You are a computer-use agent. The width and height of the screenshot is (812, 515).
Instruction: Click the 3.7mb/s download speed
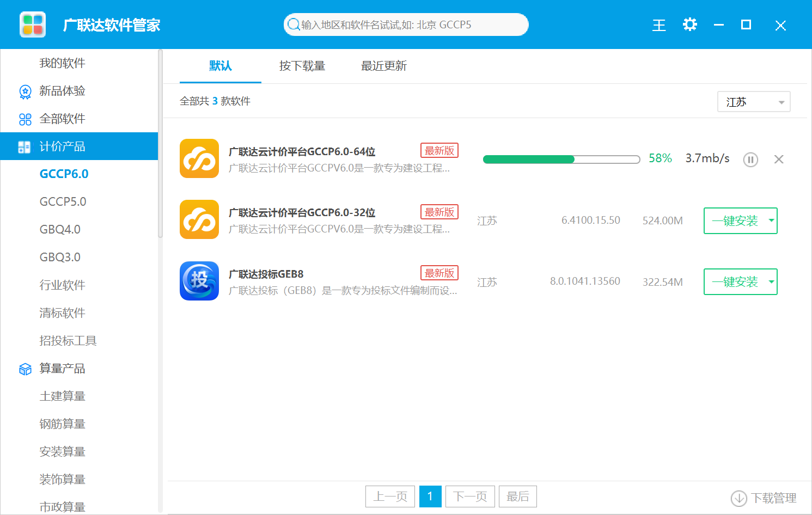click(707, 158)
